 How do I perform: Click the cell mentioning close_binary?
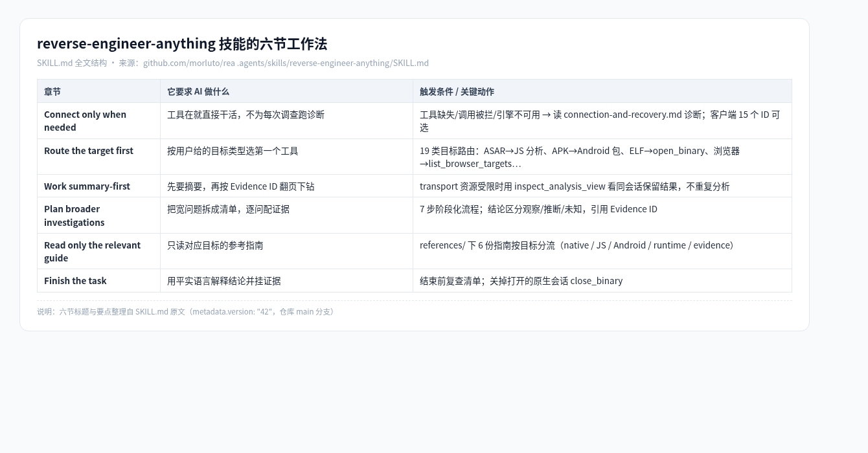click(x=602, y=281)
